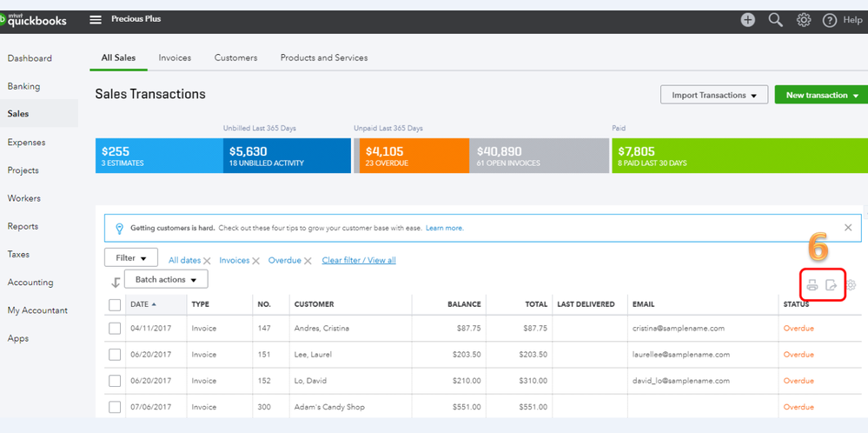Click Clear filter / View all link
The image size is (868, 433).
[359, 260]
